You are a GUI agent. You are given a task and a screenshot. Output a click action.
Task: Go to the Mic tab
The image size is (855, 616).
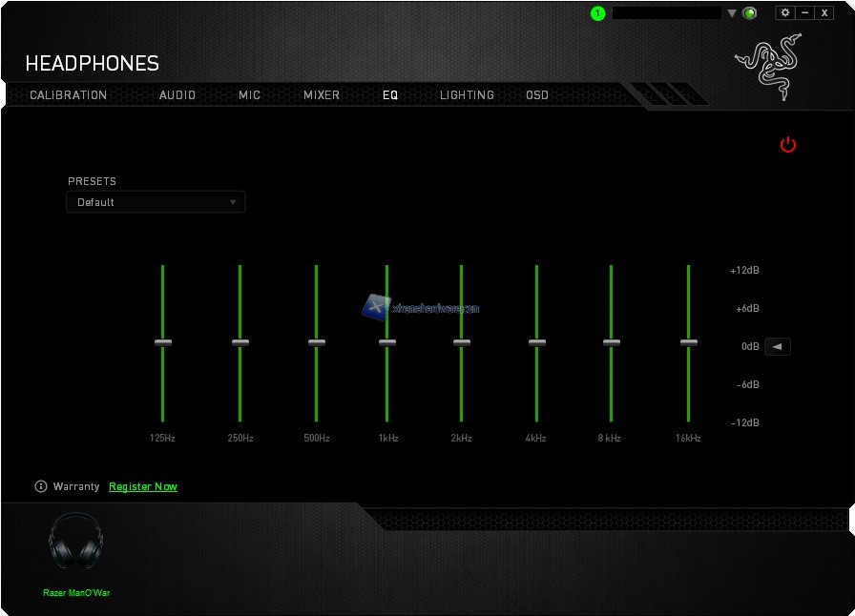[x=249, y=95]
